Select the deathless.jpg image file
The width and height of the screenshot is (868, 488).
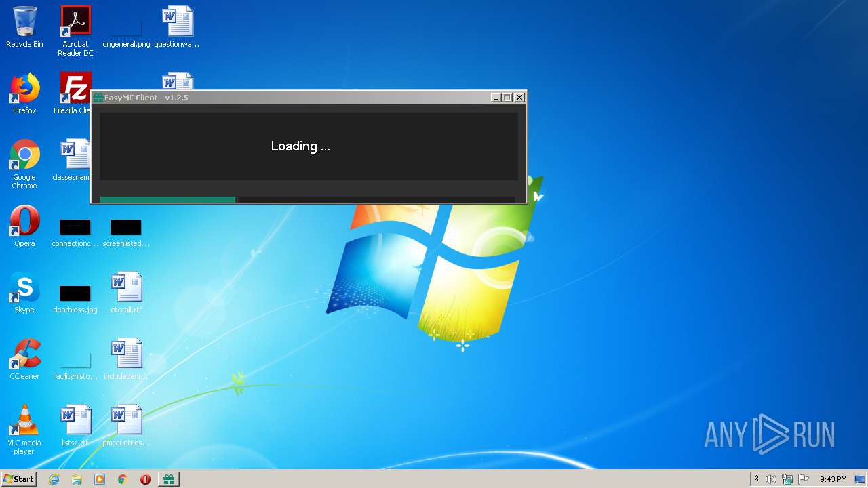(75, 298)
